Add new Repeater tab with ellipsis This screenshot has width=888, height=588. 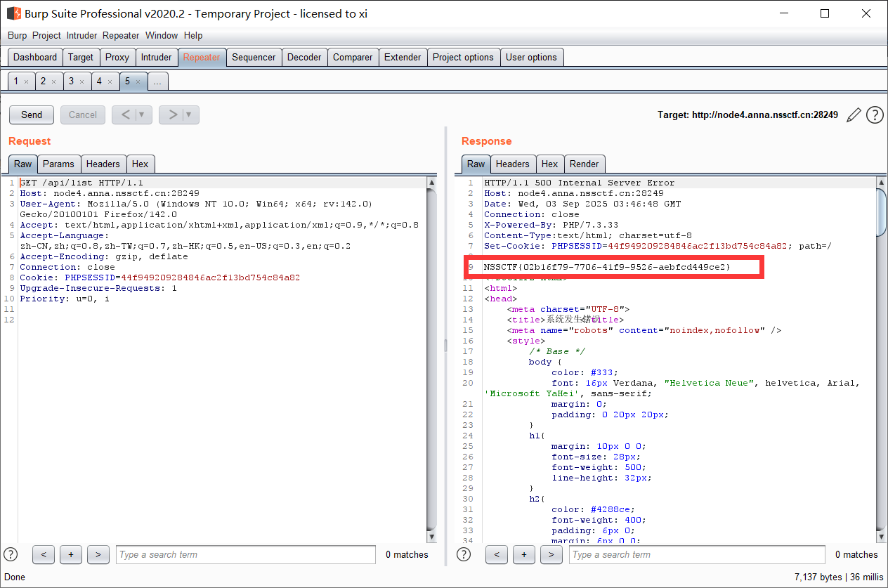tap(157, 81)
